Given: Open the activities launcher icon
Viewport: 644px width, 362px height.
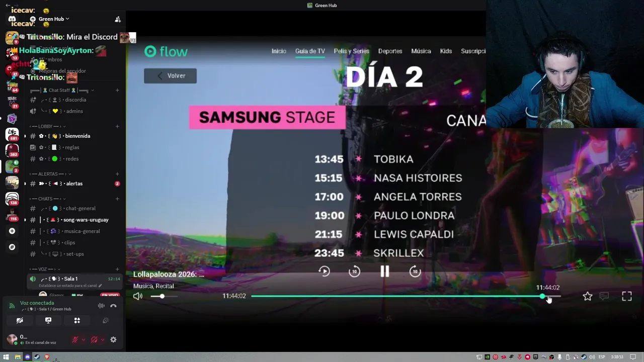Looking at the screenshot, I should click(77, 320).
